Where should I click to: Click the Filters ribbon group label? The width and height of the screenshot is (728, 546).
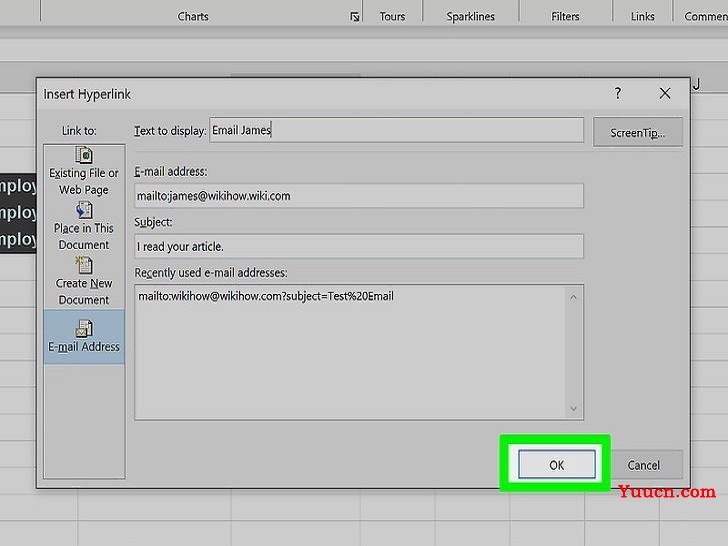click(565, 17)
